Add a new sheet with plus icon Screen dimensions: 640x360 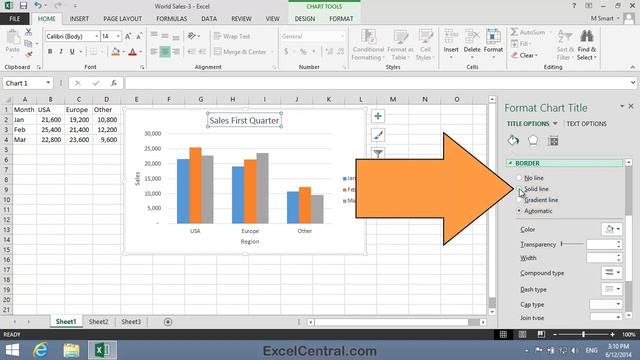point(168,322)
